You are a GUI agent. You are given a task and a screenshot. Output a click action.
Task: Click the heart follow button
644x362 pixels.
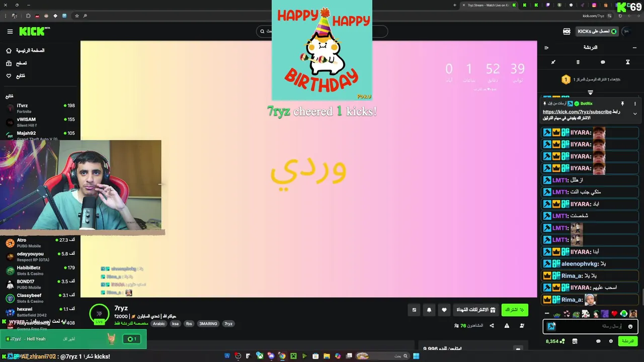click(x=444, y=310)
